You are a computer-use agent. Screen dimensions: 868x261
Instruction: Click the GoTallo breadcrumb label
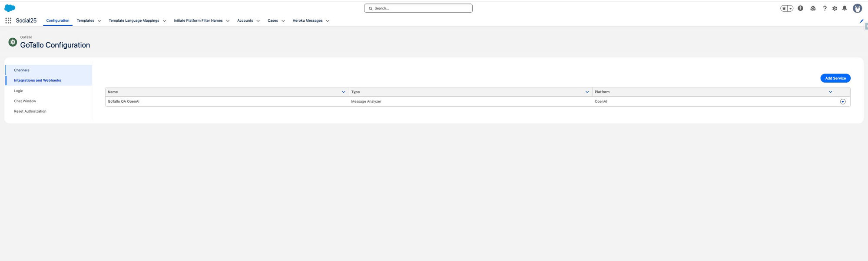coord(26,37)
